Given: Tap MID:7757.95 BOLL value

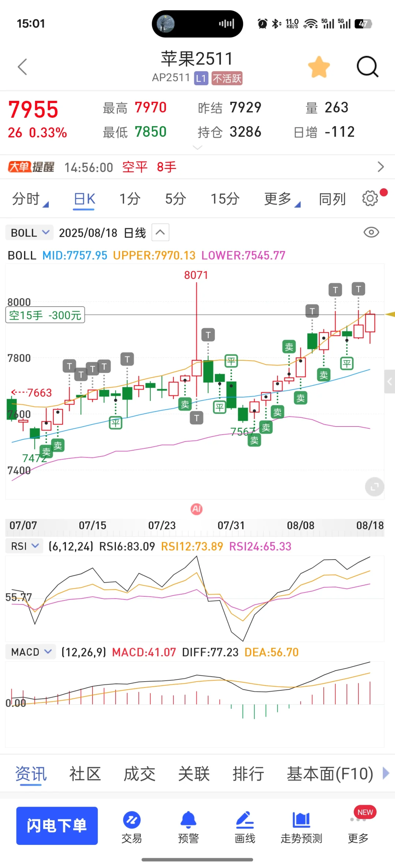Looking at the screenshot, I should click(x=75, y=255).
